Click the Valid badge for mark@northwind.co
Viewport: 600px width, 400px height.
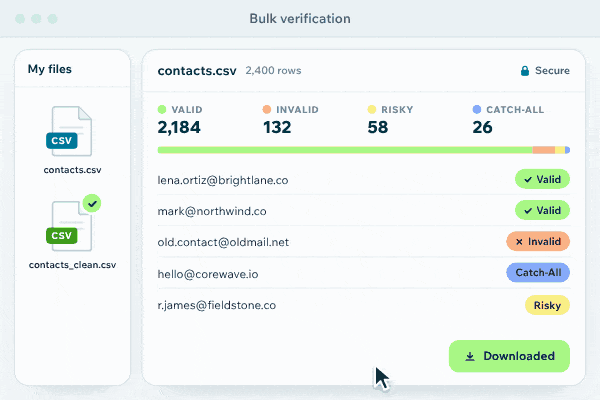coord(542,210)
